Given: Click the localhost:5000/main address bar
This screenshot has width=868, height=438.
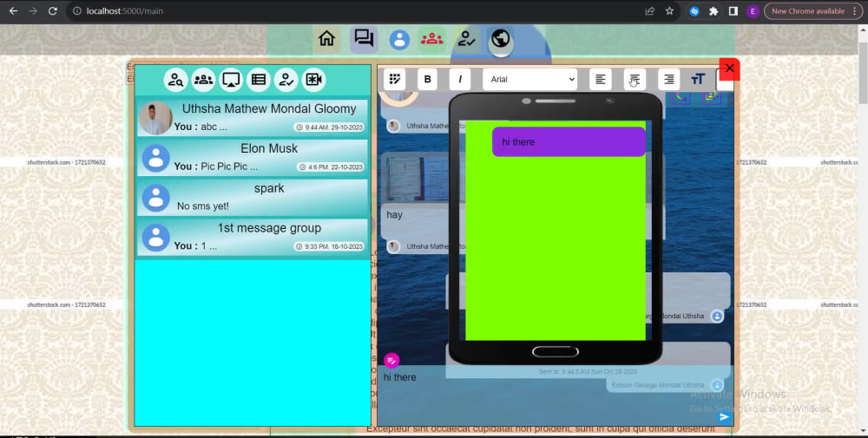Looking at the screenshot, I should [354, 11].
